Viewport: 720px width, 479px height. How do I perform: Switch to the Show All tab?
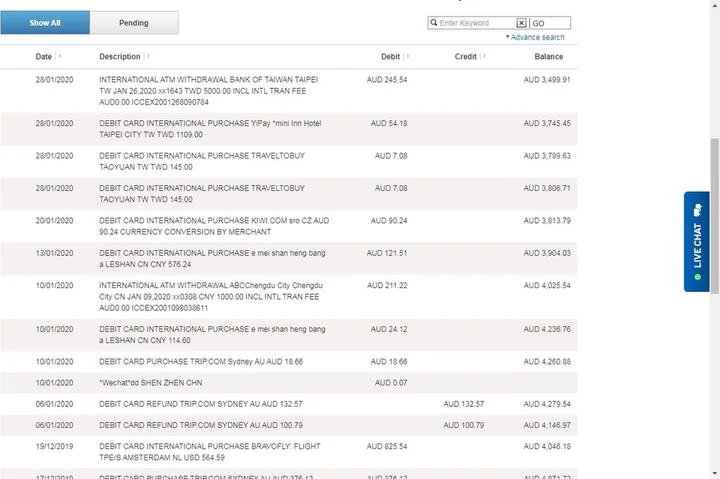coord(45,23)
